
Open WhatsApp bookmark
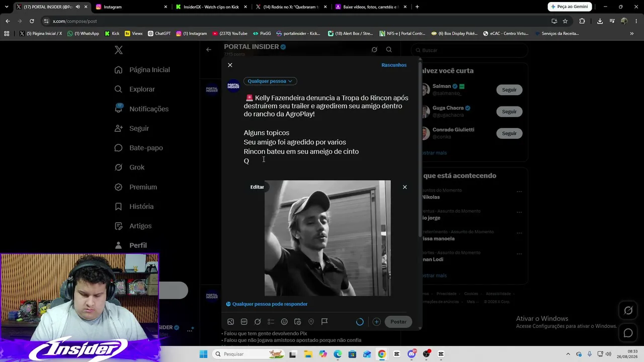(x=83, y=34)
